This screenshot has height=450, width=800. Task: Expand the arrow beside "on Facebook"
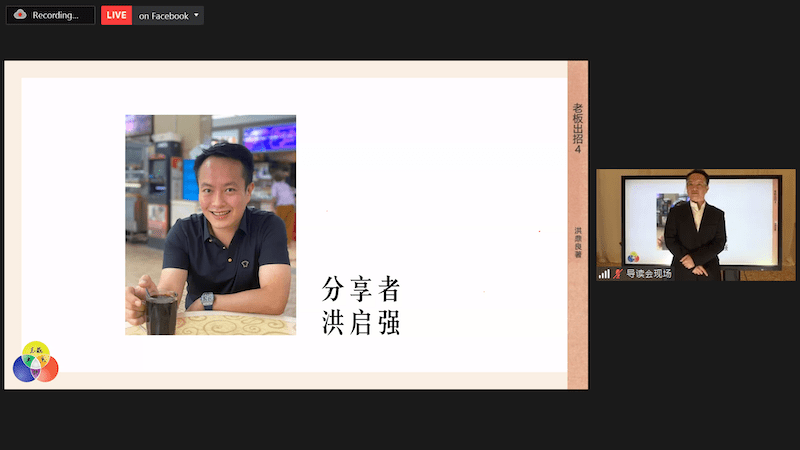196,16
